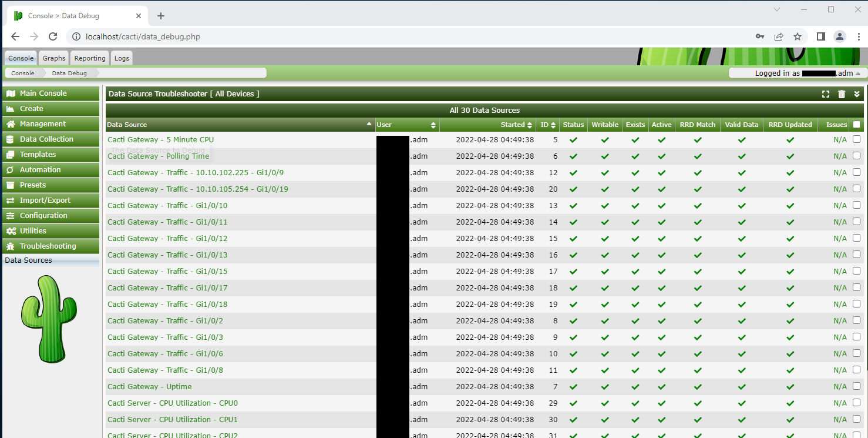
Task: Open the Troubleshooting bug icon
Action: point(11,246)
